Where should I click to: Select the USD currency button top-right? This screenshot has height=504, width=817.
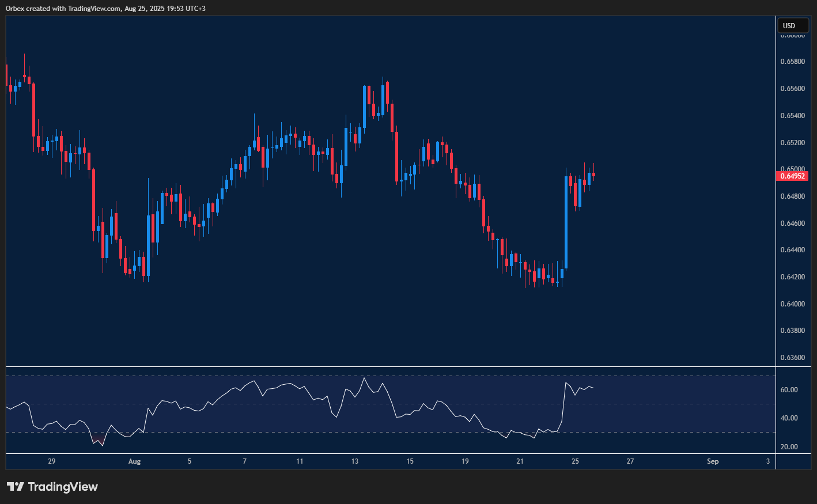click(793, 25)
